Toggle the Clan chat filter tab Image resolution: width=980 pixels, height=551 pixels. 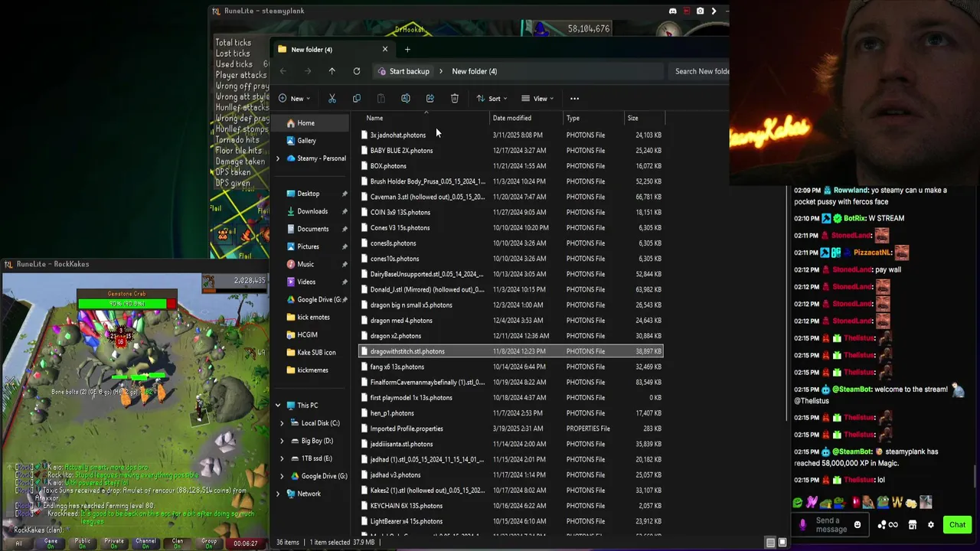click(178, 543)
